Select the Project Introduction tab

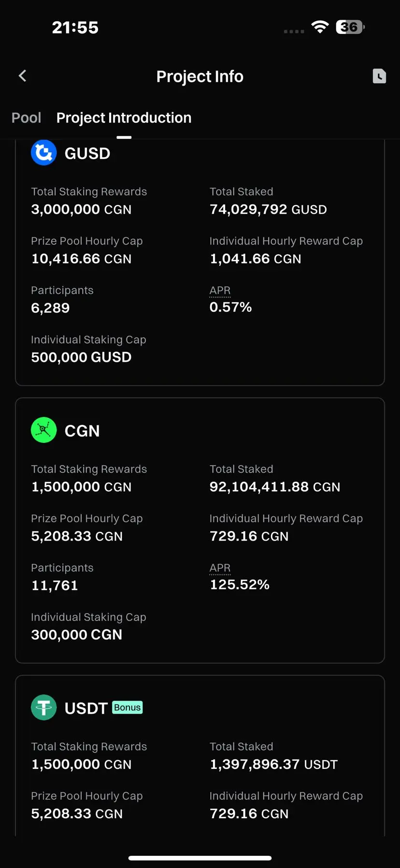(x=124, y=118)
